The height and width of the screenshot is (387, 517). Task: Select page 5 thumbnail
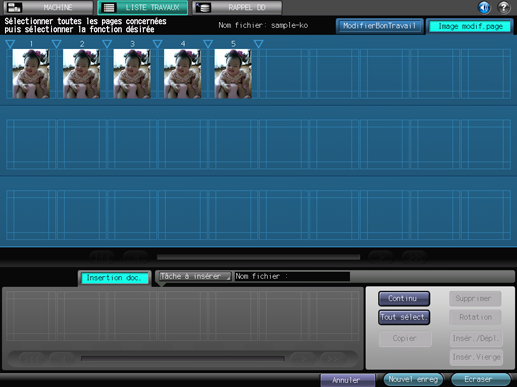(x=233, y=74)
